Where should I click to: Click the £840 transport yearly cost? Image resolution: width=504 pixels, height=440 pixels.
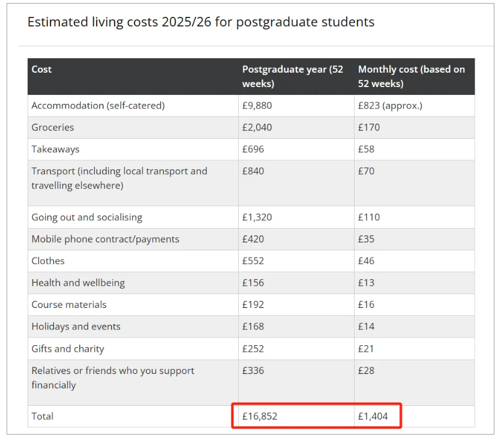[253, 171]
